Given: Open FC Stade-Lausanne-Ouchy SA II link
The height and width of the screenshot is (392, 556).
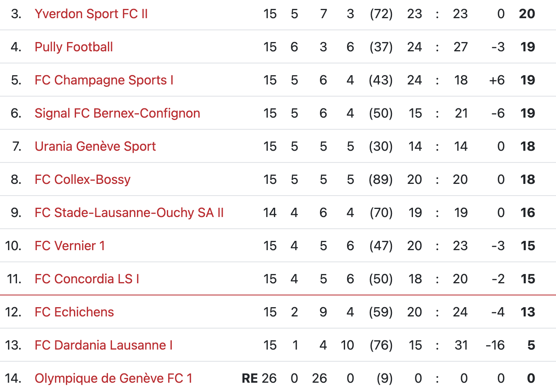Looking at the screenshot, I should pos(129,213).
